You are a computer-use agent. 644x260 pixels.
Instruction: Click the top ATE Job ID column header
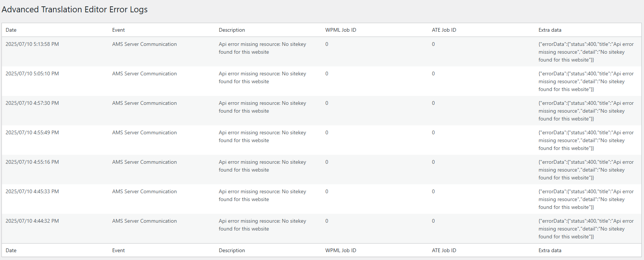(x=444, y=30)
